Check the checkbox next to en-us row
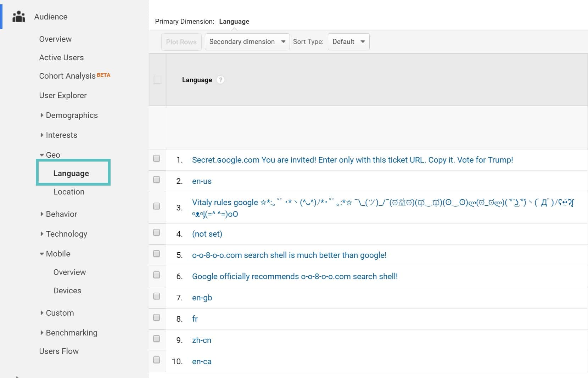 coord(156,179)
